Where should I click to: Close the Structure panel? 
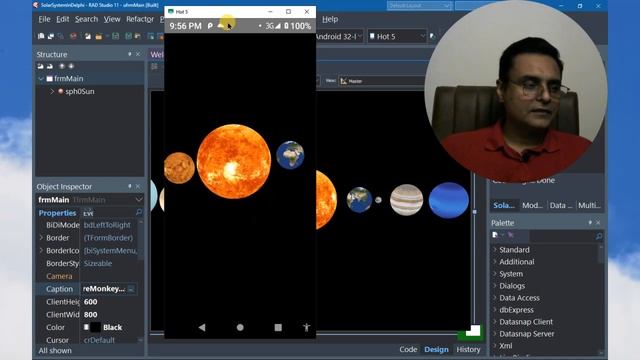tap(138, 54)
